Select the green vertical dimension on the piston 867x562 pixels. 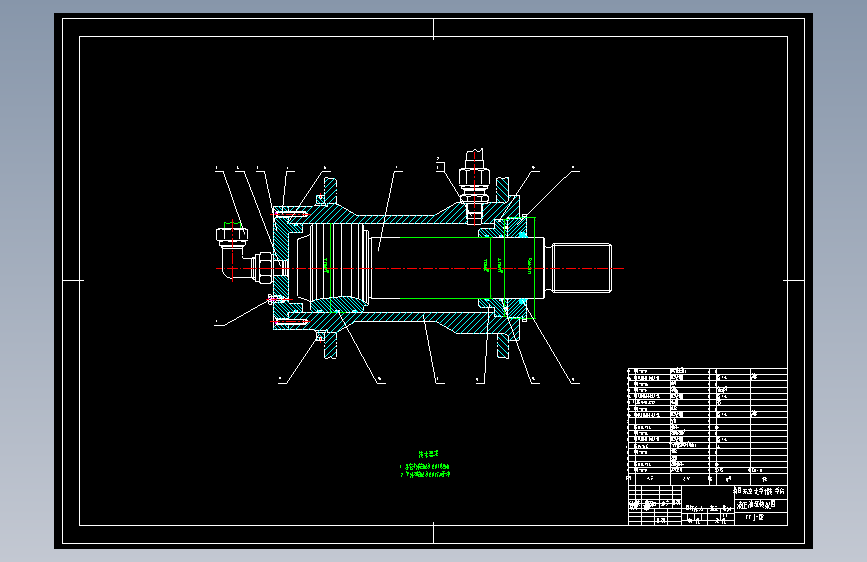tap(330, 268)
